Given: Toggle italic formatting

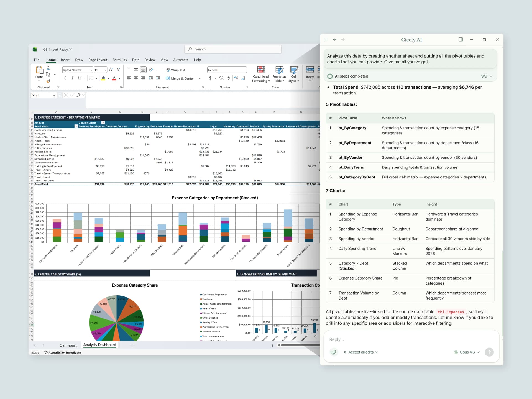Looking at the screenshot, I should [x=72, y=78].
